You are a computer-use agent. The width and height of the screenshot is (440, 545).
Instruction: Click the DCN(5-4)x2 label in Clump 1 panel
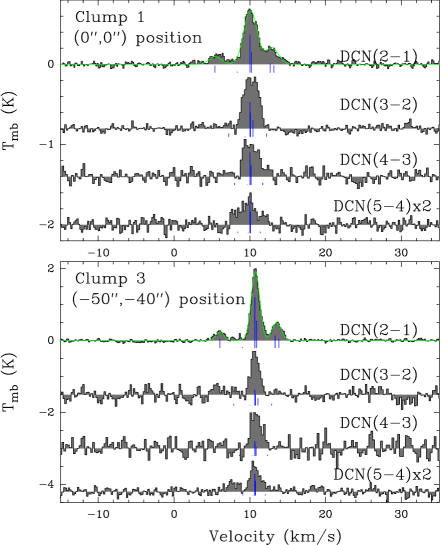(x=383, y=206)
